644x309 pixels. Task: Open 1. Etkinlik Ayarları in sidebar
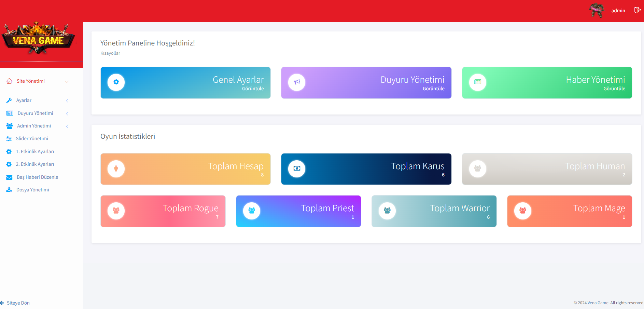coord(35,151)
